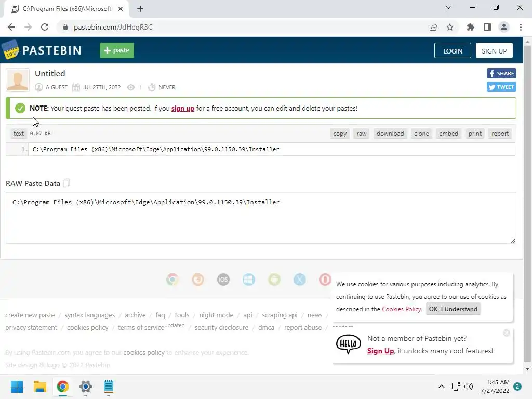Open the faq footer link
The height and width of the screenshot is (399, 532).
160,315
